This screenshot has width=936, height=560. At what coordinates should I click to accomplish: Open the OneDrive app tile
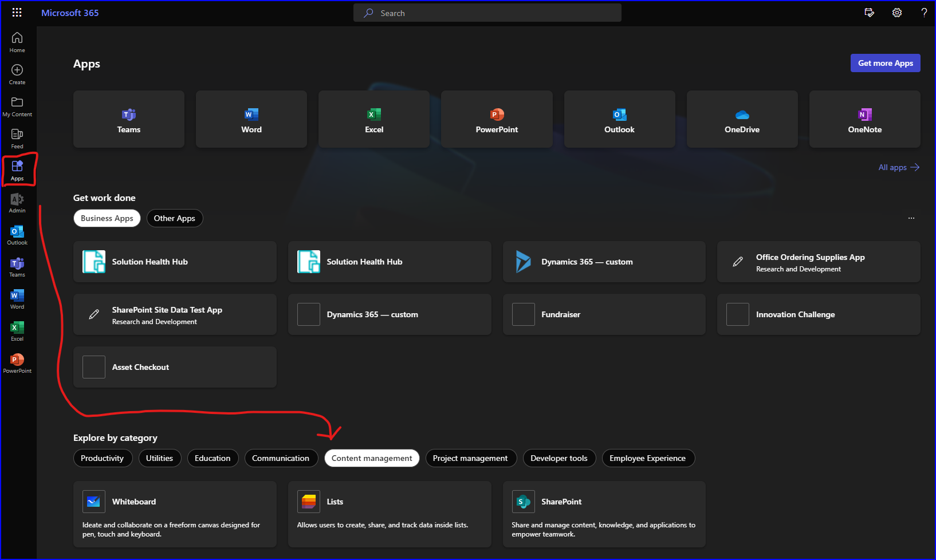click(742, 119)
